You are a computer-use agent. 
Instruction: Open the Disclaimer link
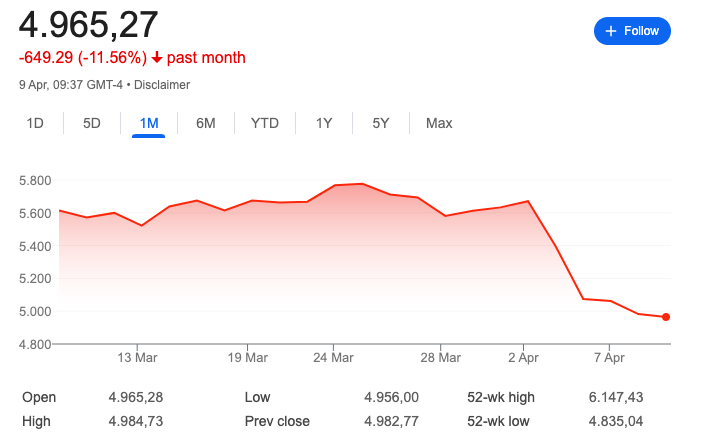pyautogui.click(x=162, y=85)
